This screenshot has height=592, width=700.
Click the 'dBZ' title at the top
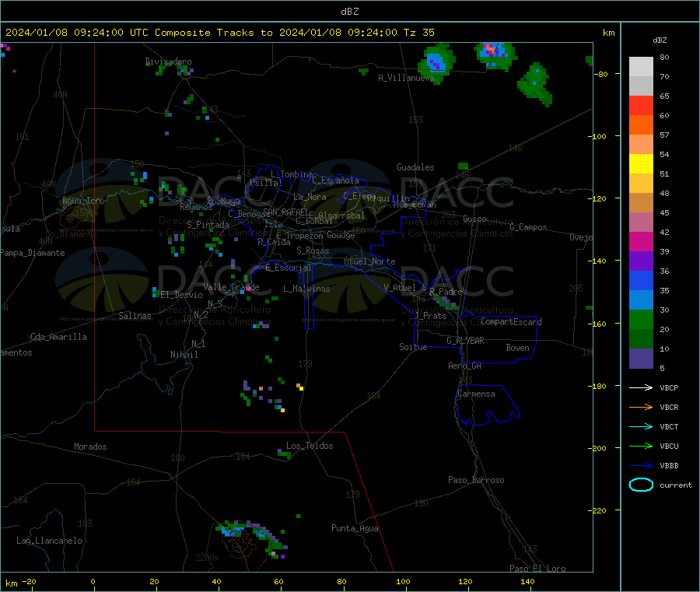pyautogui.click(x=349, y=12)
